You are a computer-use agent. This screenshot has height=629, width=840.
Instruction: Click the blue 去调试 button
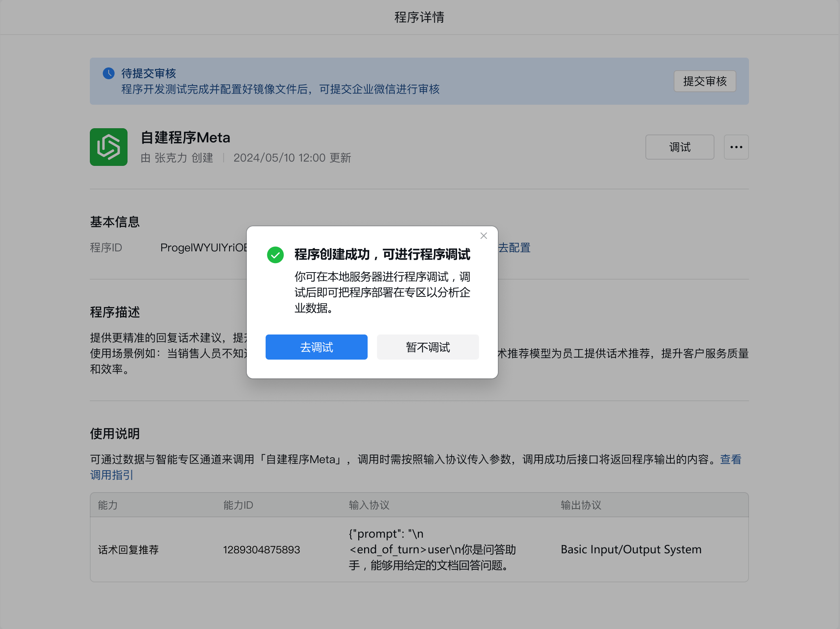point(316,347)
